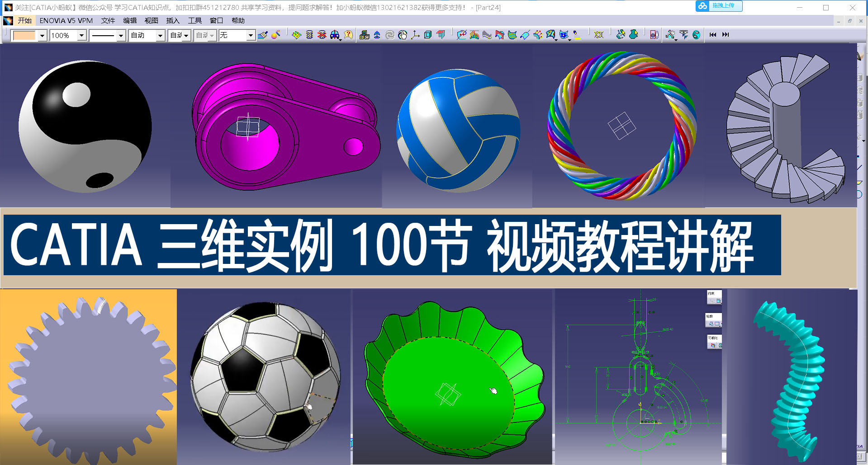Image resolution: width=868 pixels, height=465 pixels.
Task: Open the 开始 (Start) menu
Action: pos(24,21)
